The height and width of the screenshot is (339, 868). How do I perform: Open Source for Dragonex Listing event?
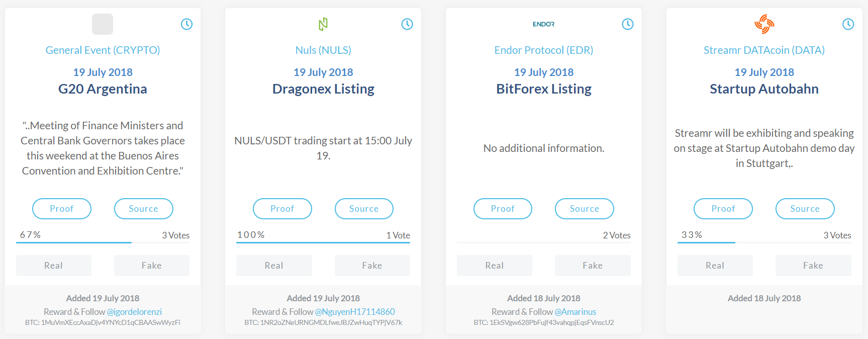click(x=364, y=209)
